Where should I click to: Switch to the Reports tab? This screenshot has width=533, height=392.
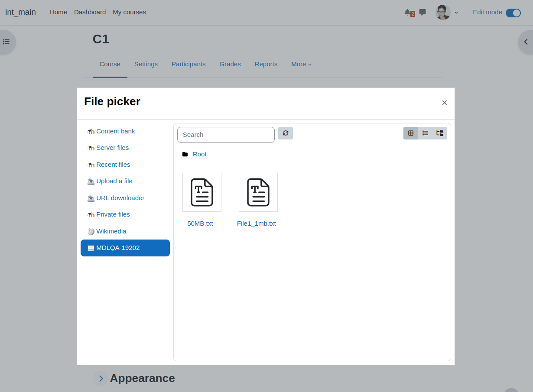[x=266, y=64]
